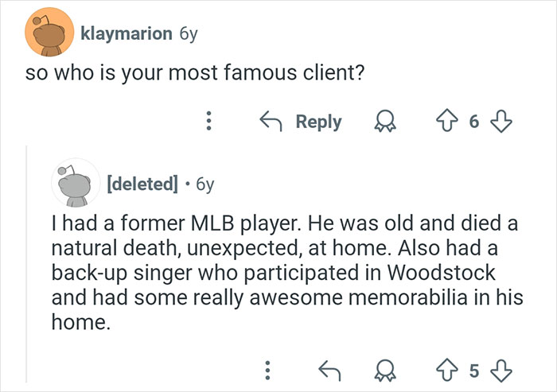The image size is (557, 392).
Task: Click the vote score of 6
Action: point(475,122)
